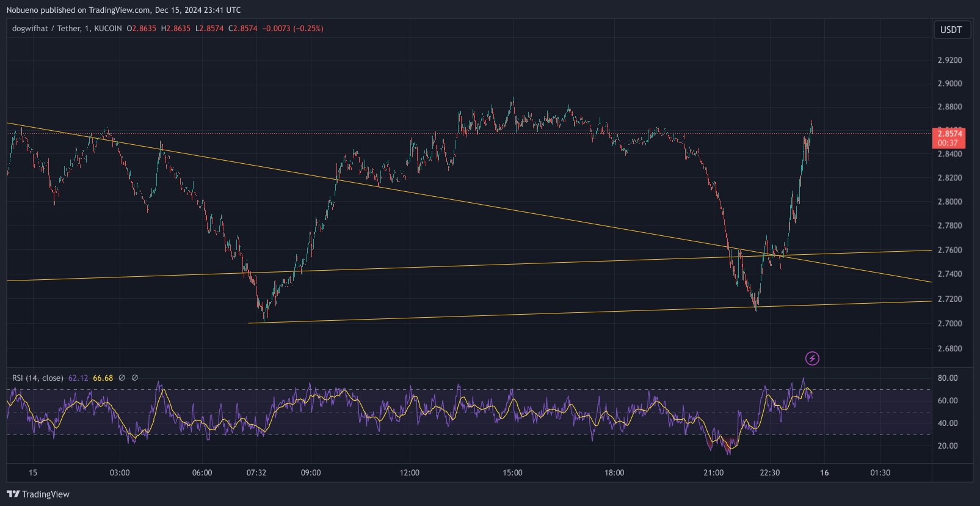Click the 12:00 time axis label
This screenshot has height=506, width=980.
coord(410,472)
